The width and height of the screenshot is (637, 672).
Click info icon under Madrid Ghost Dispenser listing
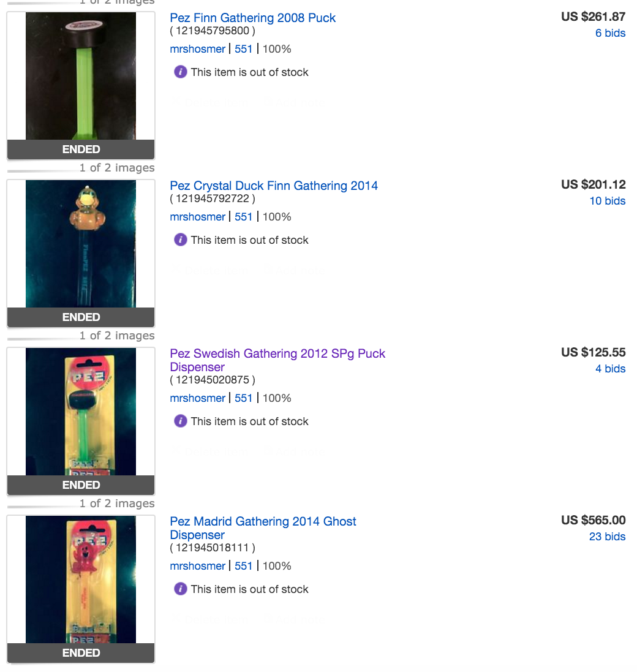[x=180, y=589]
